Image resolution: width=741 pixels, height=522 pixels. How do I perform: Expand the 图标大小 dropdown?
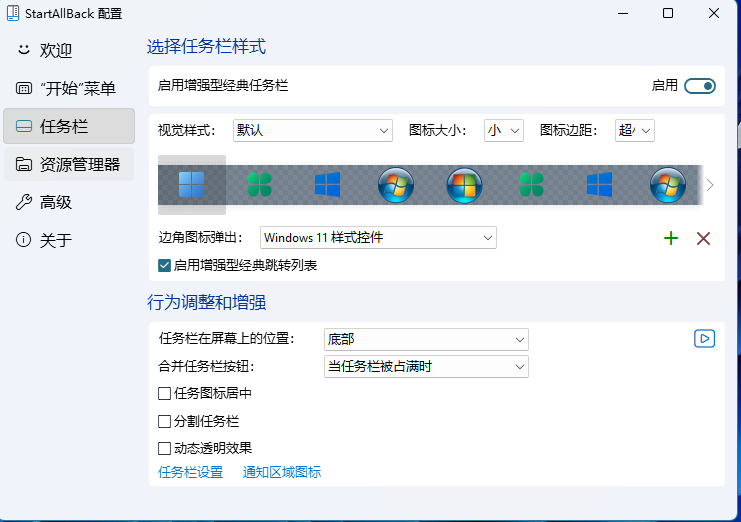(504, 131)
